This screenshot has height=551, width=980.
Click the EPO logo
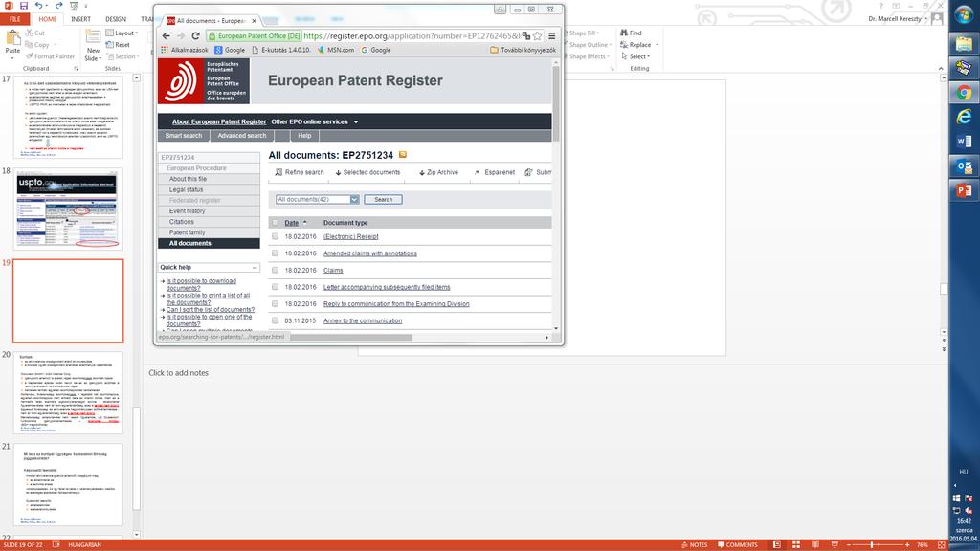[x=204, y=80]
